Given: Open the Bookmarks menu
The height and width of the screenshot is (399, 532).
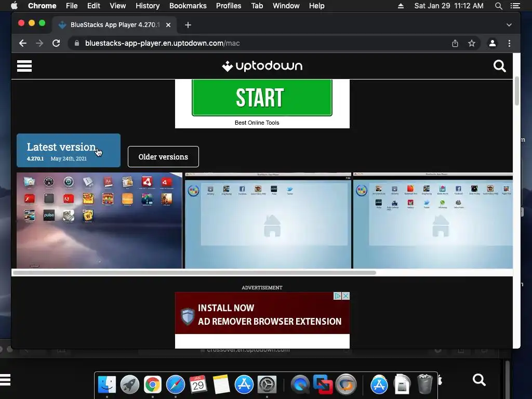Looking at the screenshot, I should [188, 6].
